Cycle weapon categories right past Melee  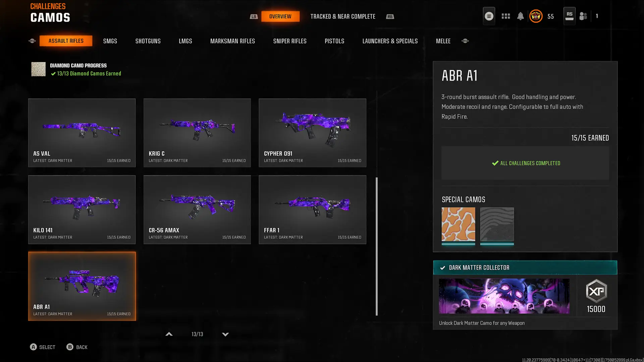point(465,41)
